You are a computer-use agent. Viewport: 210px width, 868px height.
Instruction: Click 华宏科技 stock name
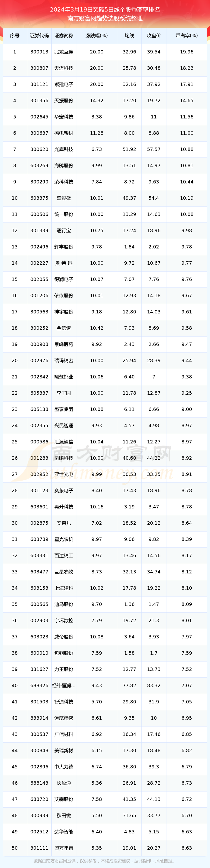pos(64,117)
